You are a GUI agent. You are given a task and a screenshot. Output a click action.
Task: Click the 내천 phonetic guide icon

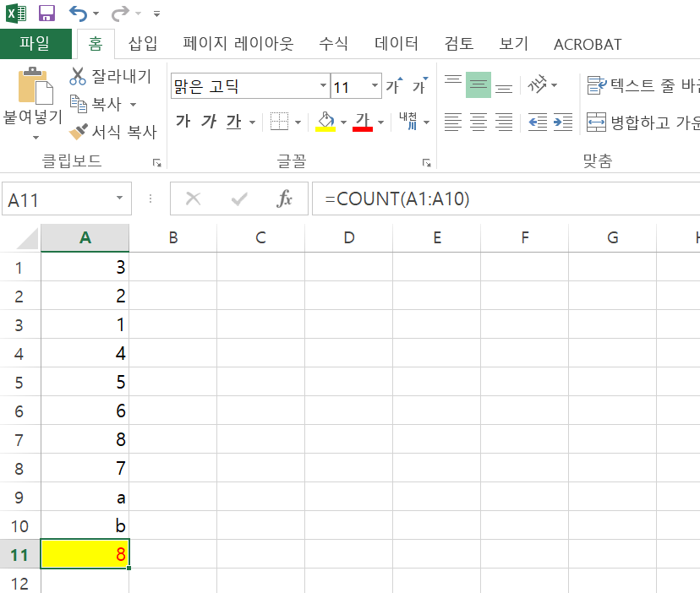click(x=408, y=122)
